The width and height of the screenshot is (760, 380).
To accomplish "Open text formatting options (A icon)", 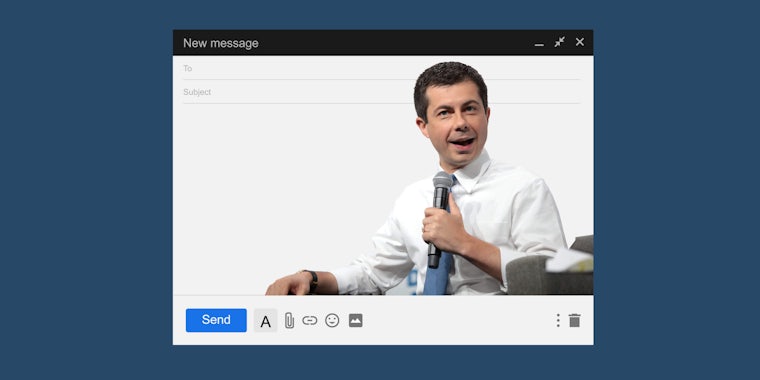I will [266, 321].
